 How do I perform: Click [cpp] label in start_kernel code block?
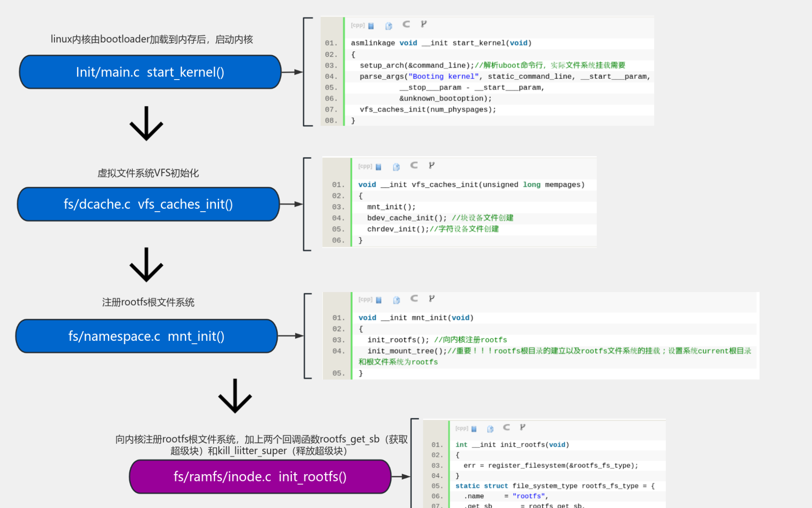357,25
